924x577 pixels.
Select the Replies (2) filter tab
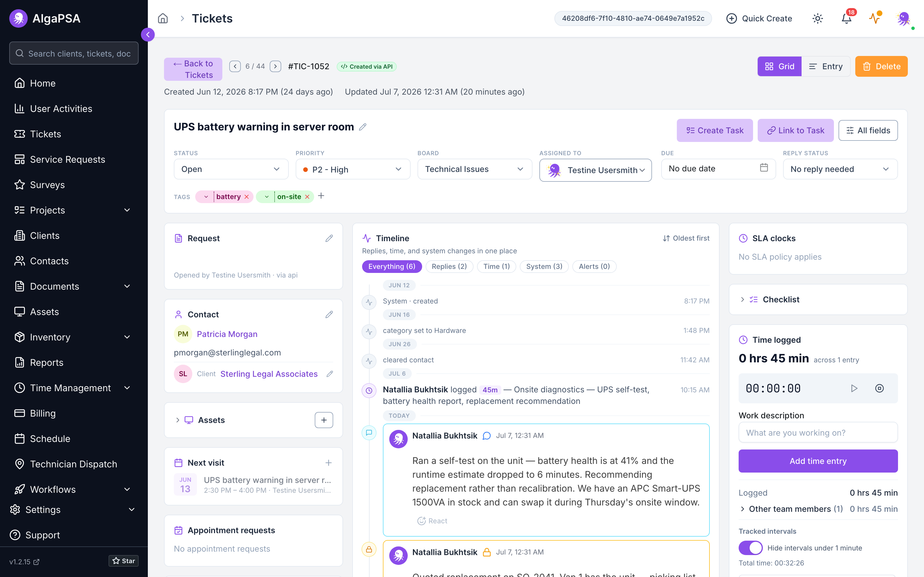pos(449,266)
